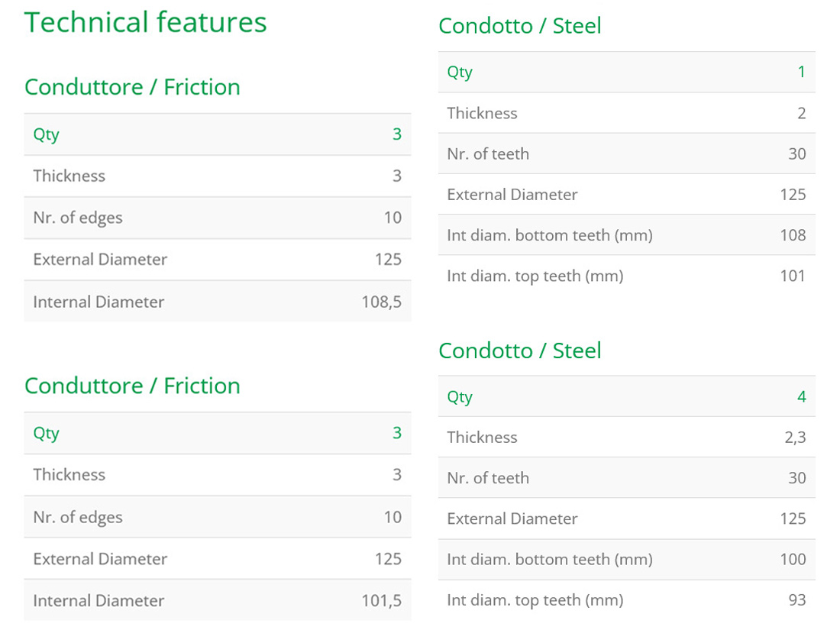
Task: Select the Internal Diameter value 108,5
Action: click(x=381, y=302)
